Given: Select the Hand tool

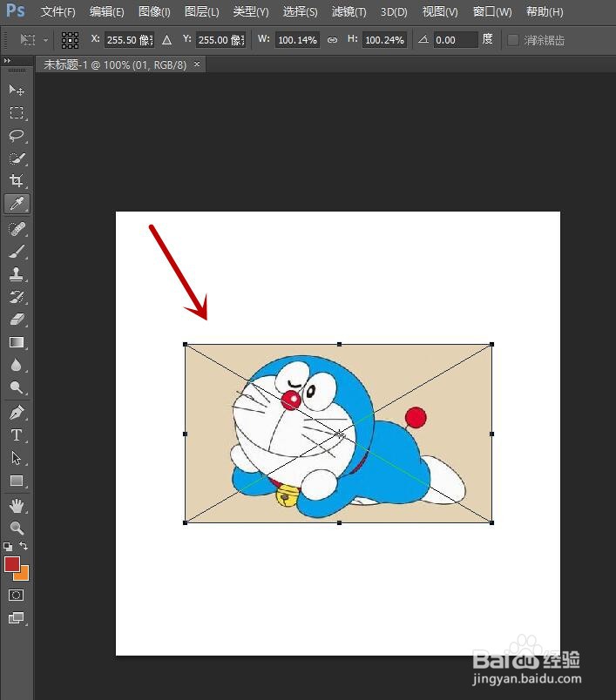Looking at the screenshot, I should (17, 506).
